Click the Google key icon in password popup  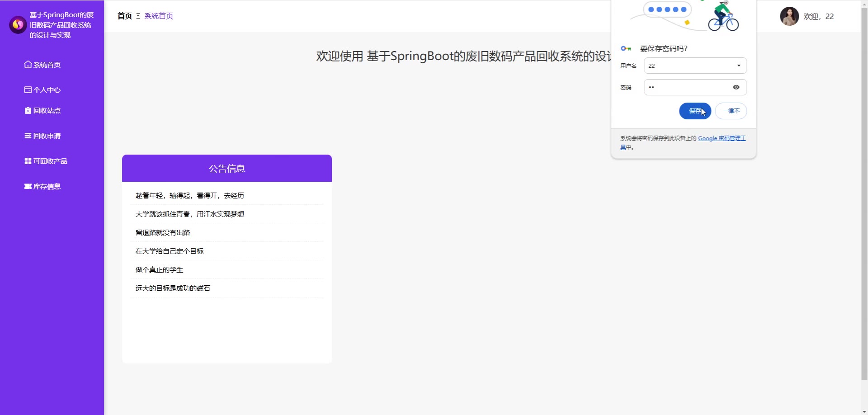point(626,48)
